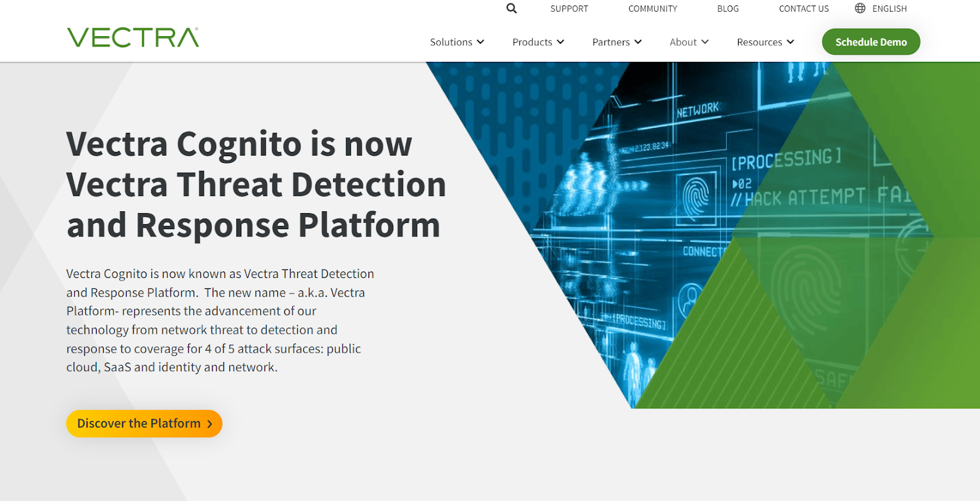Viewport: 980px width, 501px height.
Task: Expand the Products dropdown menu
Action: tap(538, 42)
